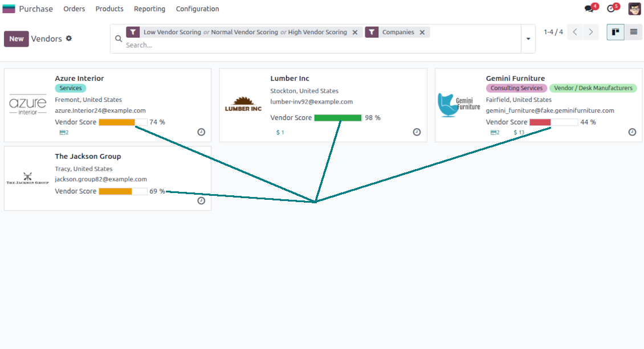This screenshot has width=644, height=349.
Task: Click the Companies filter funnel icon
Action: tap(372, 32)
